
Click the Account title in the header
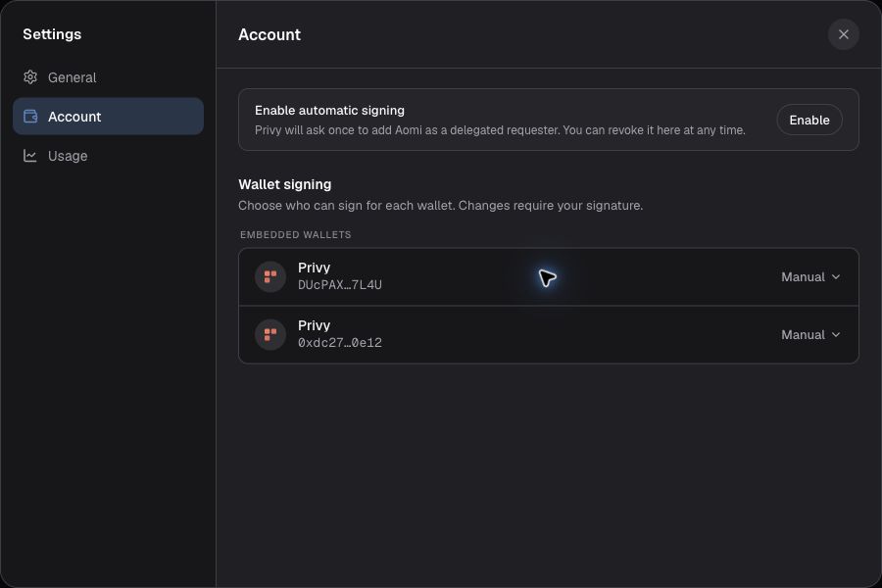point(269,34)
